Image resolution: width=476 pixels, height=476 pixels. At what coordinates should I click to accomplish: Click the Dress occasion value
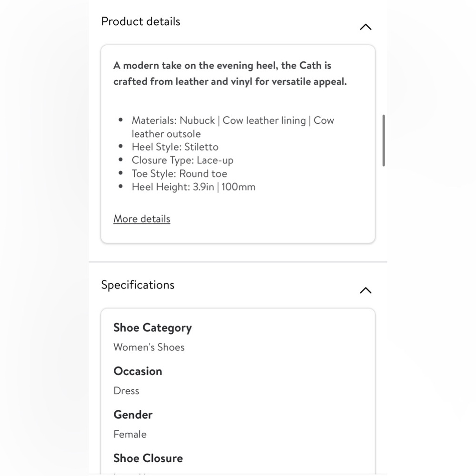click(x=126, y=391)
